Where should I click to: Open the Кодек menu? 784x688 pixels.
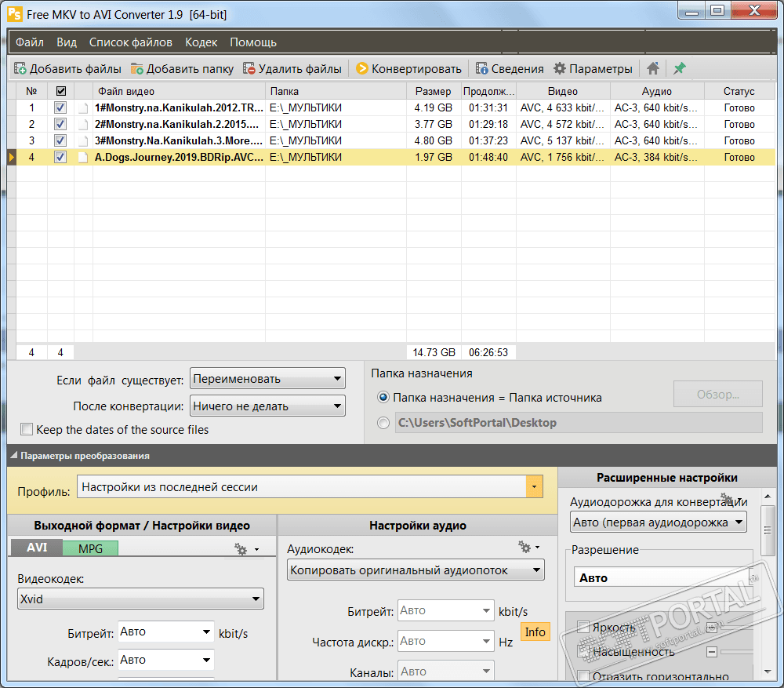coord(201,42)
